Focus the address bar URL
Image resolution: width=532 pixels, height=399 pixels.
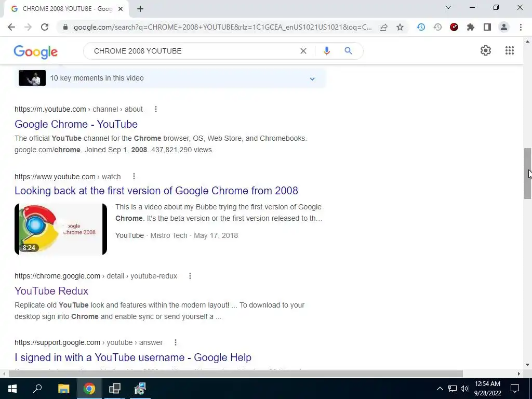point(222,27)
